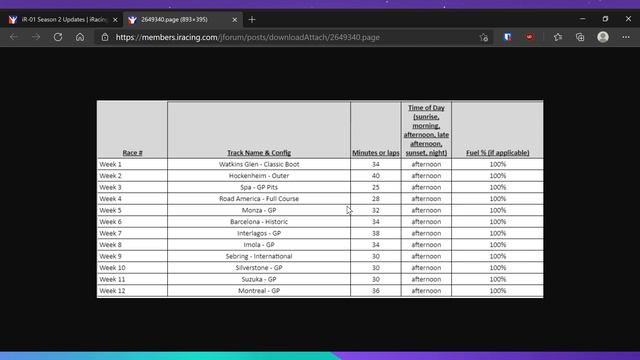Click '100%' fuel in the Week 6 row
Screen dimensions: 640x360
click(498, 222)
